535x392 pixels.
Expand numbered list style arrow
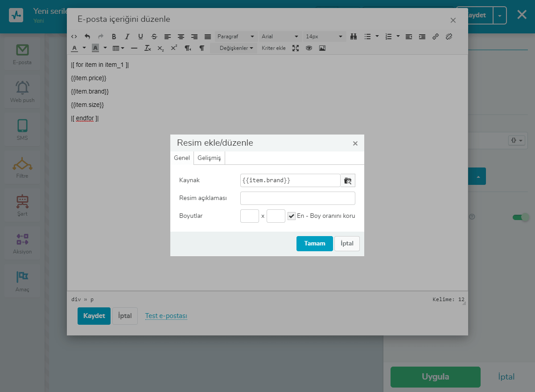tap(398, 36)
